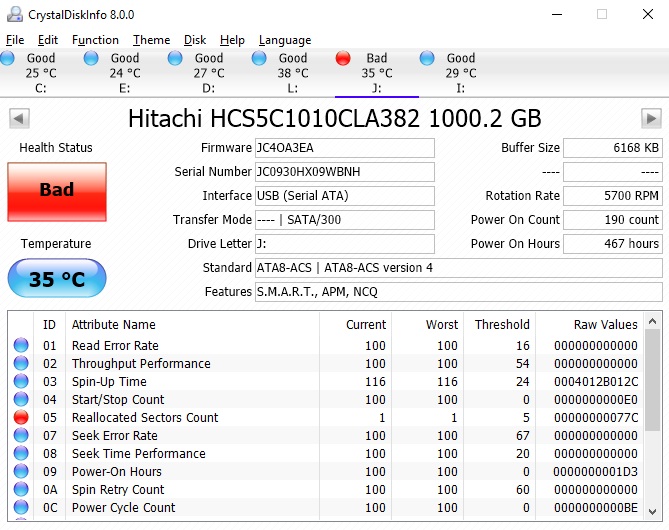Click the Power On Hours value 467 hours
The image size is (669, 530).
613,244
